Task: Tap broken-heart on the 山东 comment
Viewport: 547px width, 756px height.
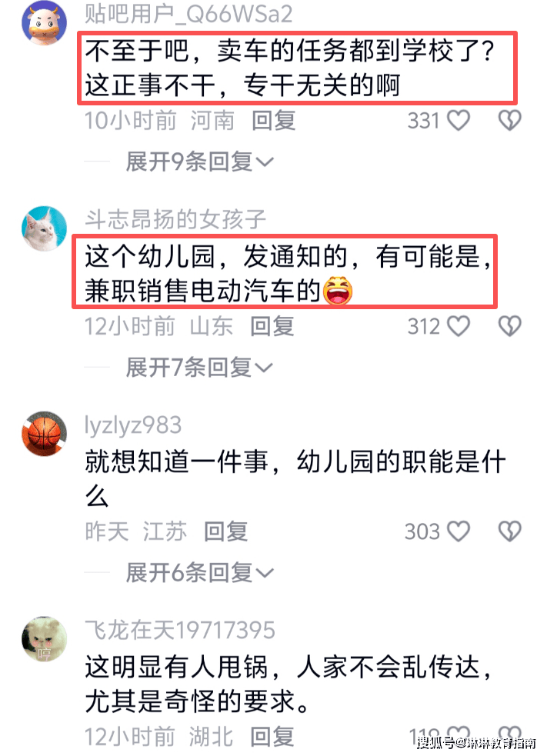Action: tap(509, 326)
